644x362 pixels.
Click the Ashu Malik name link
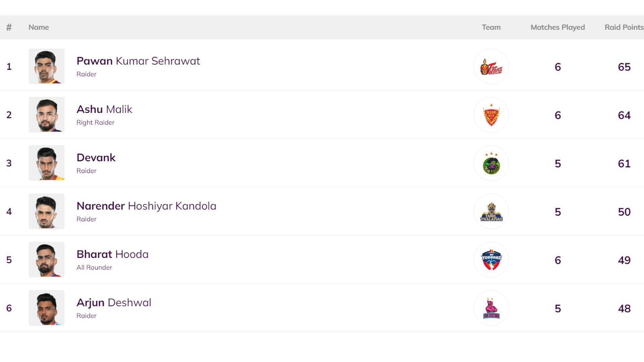104,109
